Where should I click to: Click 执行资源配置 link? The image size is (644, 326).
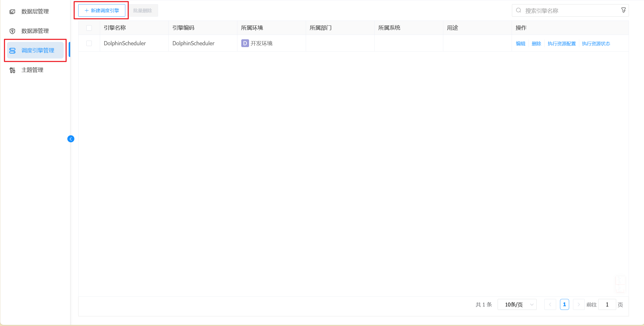pyautogui.click(x=562, y=43)
